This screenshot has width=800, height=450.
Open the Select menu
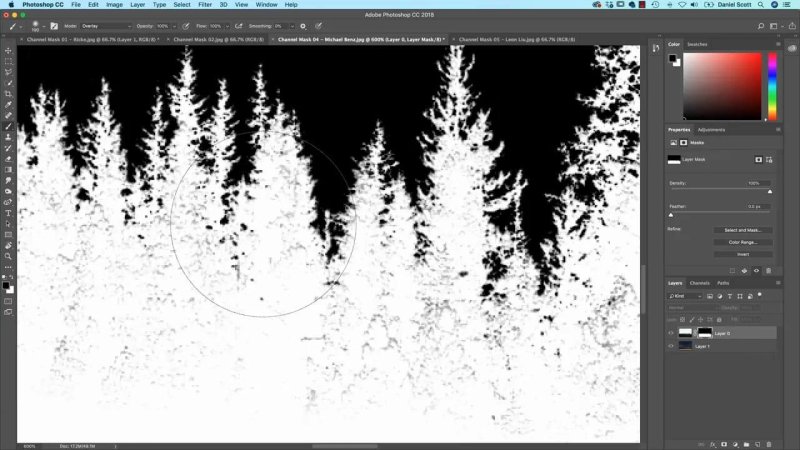pos(182,5)
